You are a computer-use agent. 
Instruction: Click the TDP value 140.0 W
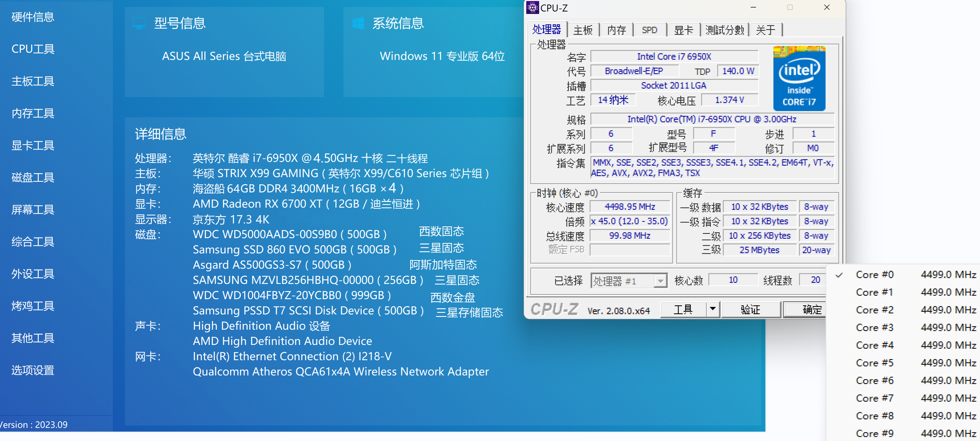point(738,71)
